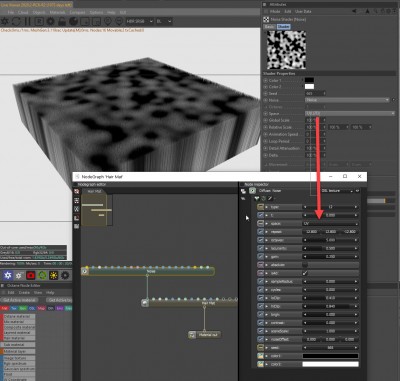Viewport: 400px width, 381px height.
Task: Open the HDR sRGB dropdown in Live Viewer
Action: 139,21
